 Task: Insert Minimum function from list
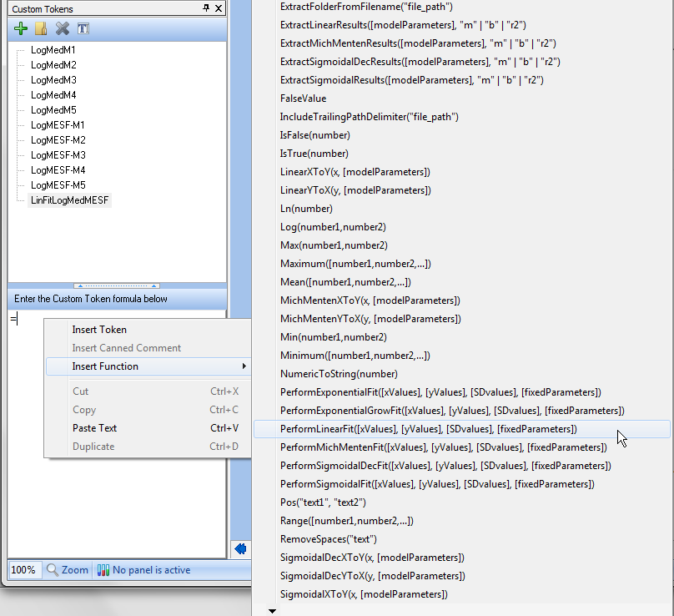pyautogui.click(x=355, y=356)
